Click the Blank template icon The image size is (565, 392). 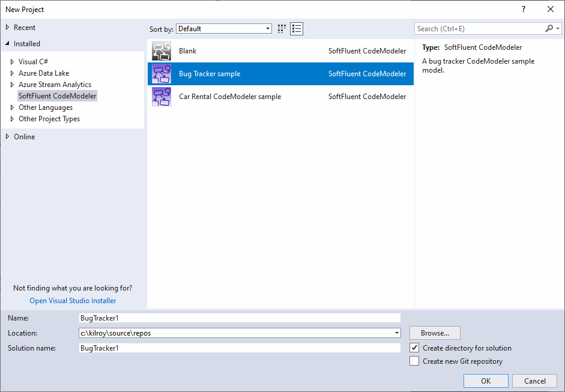[x=162, y=51]
